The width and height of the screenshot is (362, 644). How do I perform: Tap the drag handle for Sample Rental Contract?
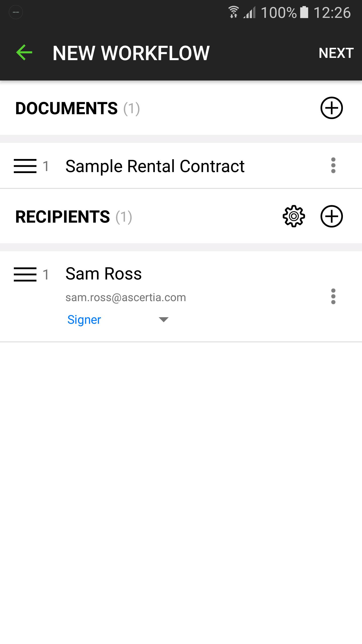click(x=25, y=166)
